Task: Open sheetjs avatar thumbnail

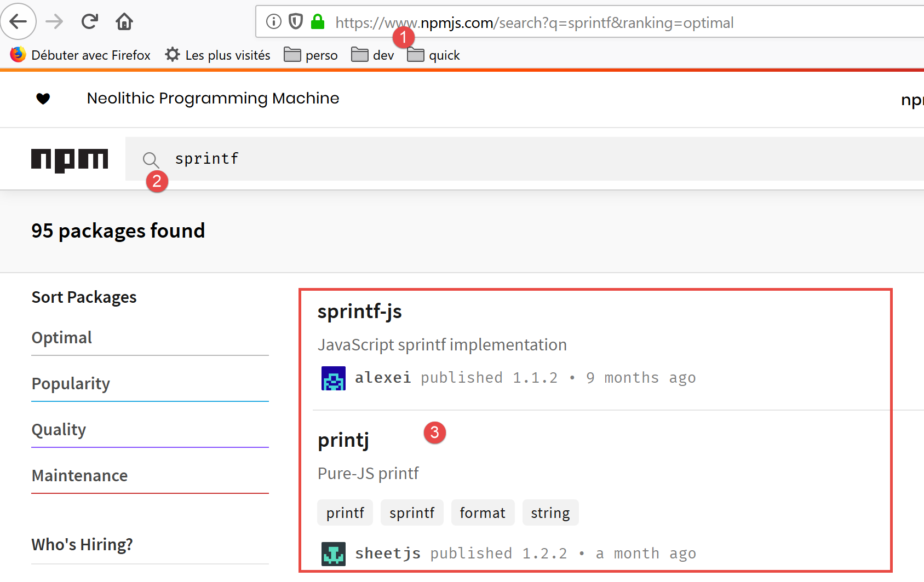Action: coord(333,554)
